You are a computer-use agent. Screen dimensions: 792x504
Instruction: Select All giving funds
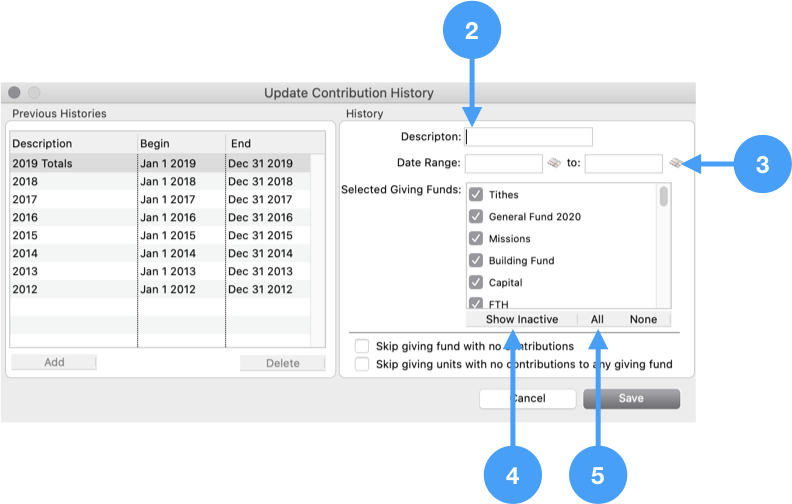click(x=597, y=319)
